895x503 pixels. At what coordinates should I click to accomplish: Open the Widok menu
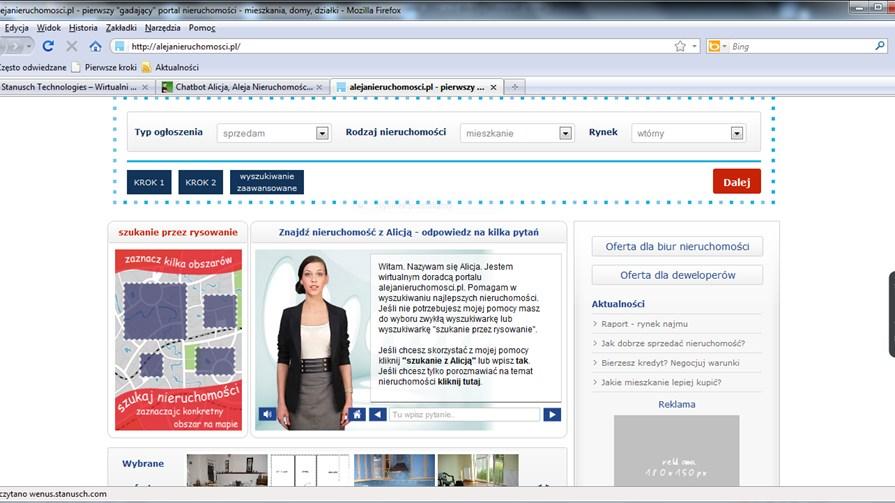tap(49, 27)
